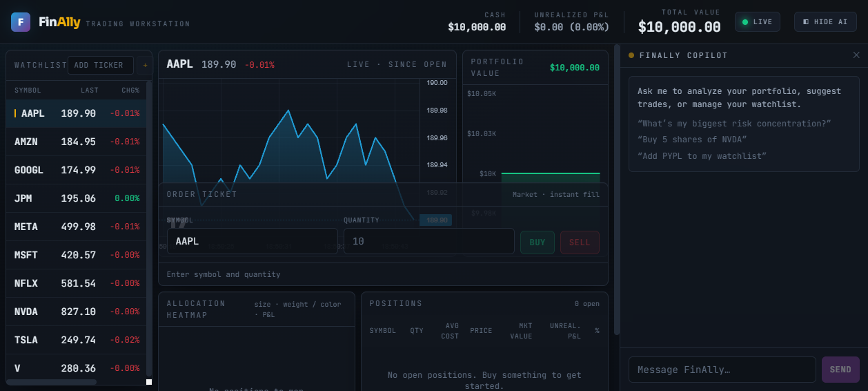
Task: Click the LAST column header in watchlist
Action: (90, 90)
